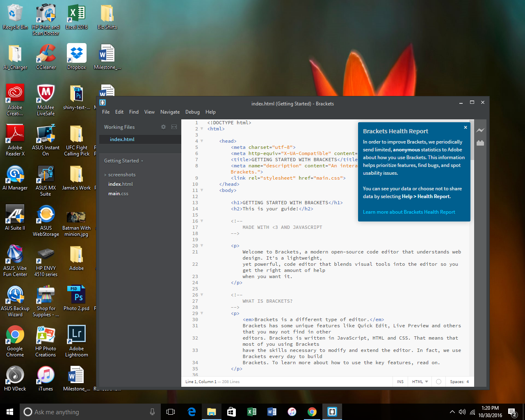Launch McAfee LiveSafe shortcut
The image size is (525, 420).
(46, 100)
